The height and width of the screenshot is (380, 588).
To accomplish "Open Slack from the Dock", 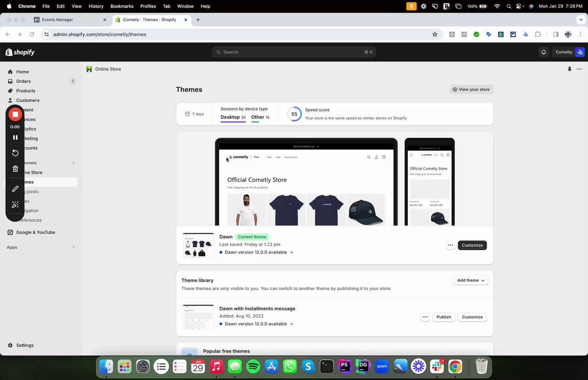I will pos(437,366).
